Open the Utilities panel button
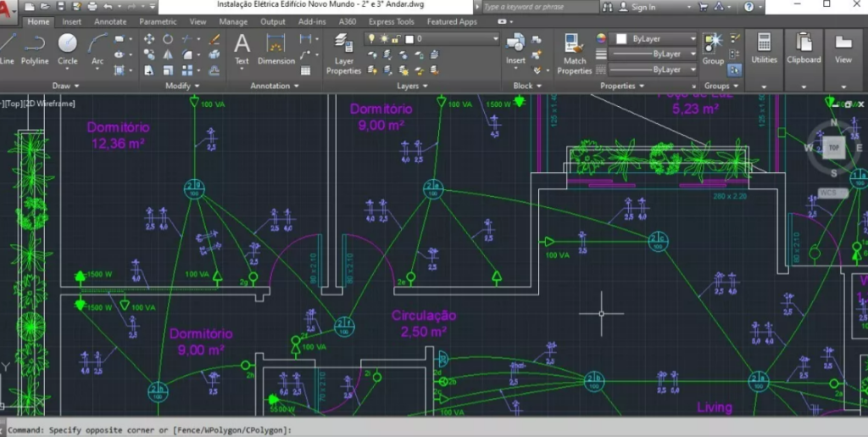 coord(764,49)
